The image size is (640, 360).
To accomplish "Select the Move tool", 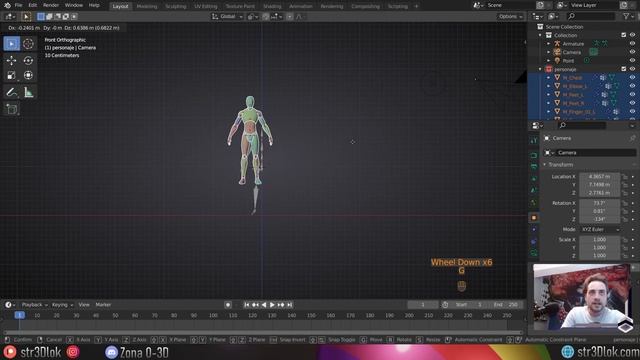I will 11,60.
